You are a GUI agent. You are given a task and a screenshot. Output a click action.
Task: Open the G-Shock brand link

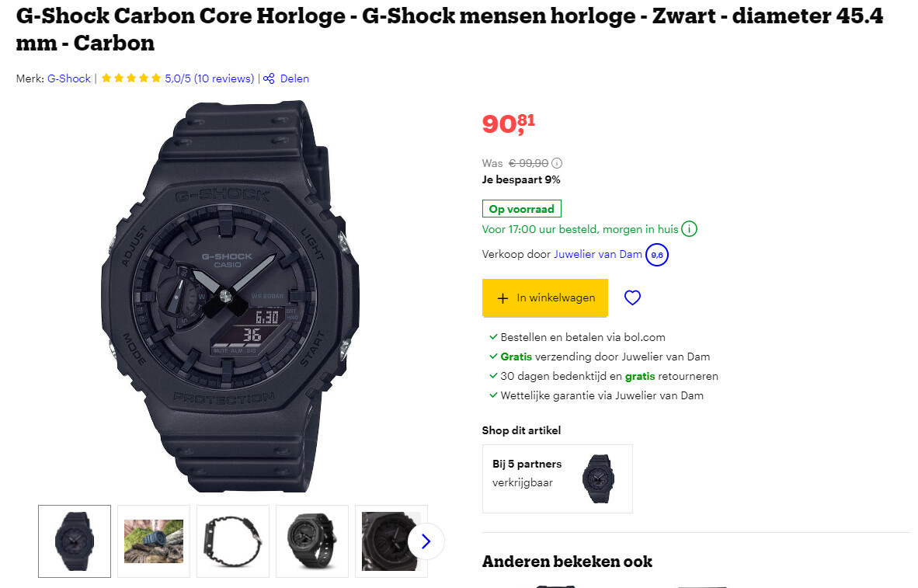[x=69, y=78]
